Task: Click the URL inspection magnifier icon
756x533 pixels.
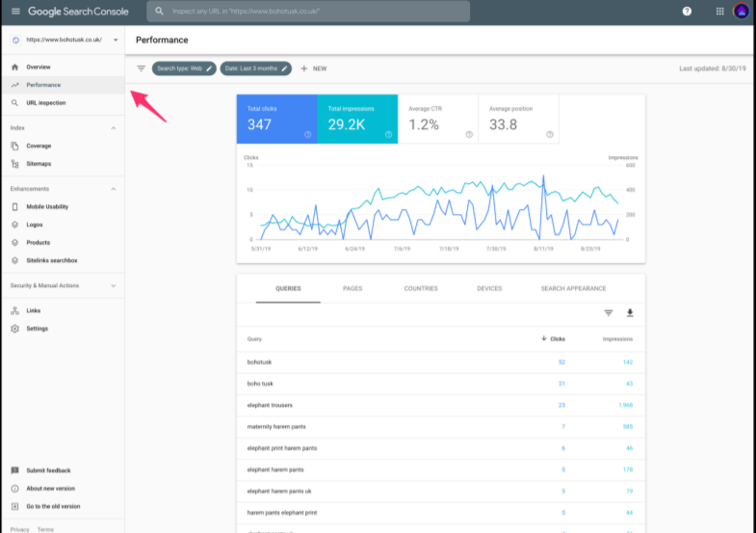Action: pos(15,103)
